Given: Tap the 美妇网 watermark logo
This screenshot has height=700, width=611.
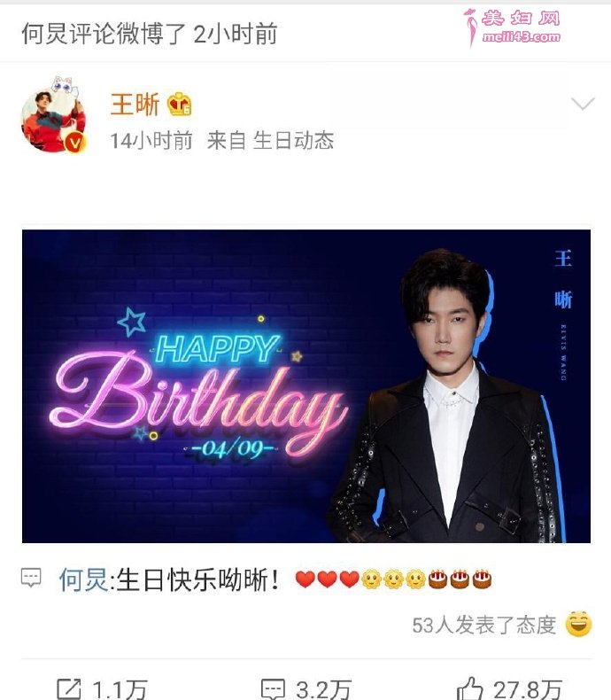Looking at the screenshot, I should [x=512, y=27].
